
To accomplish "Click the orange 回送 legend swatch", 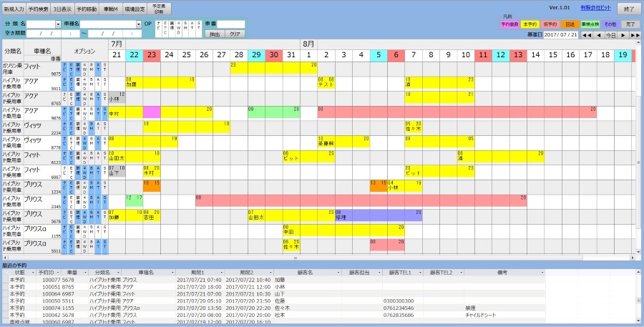I will (570, 24).
